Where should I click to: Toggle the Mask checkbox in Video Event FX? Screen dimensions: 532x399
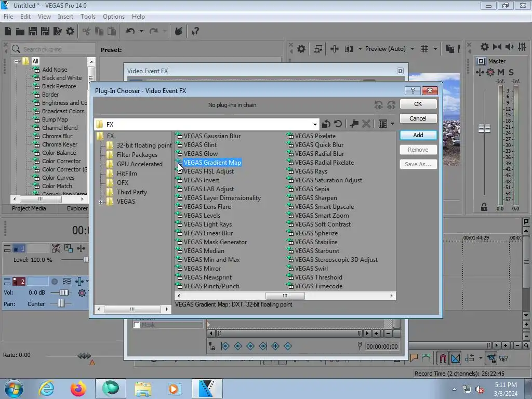point(137,325)
